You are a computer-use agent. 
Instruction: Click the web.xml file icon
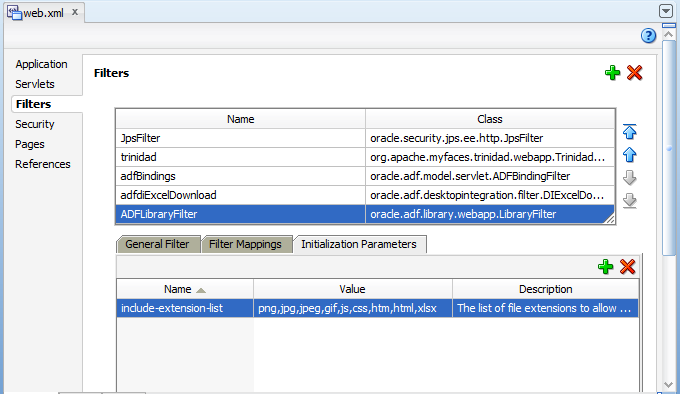[14, 13]
